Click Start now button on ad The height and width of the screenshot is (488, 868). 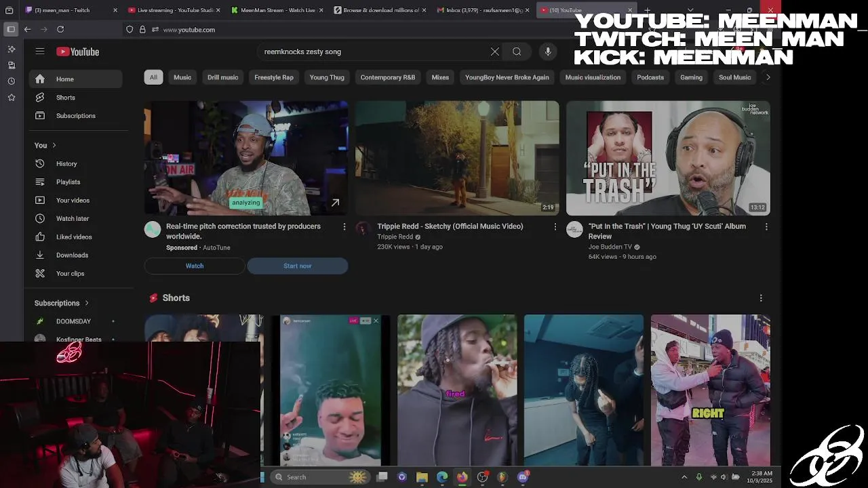(298, 266)
